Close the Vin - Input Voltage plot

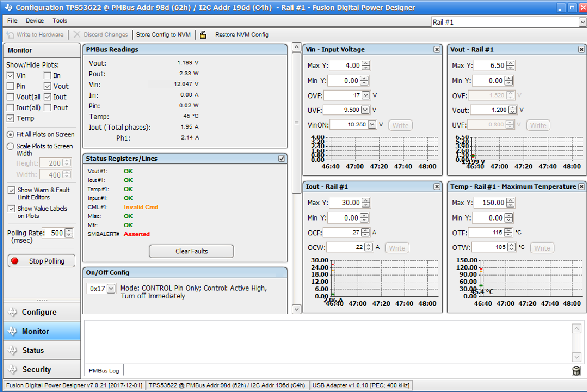click(437, 49)
